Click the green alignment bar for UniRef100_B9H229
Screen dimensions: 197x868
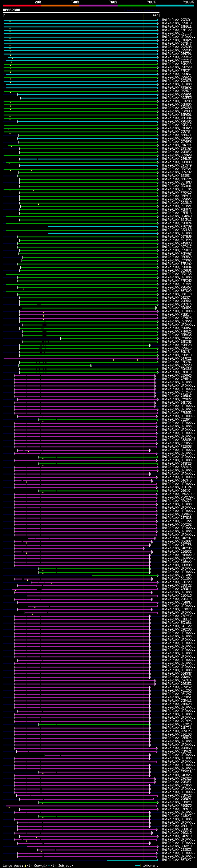coord(81,64)
